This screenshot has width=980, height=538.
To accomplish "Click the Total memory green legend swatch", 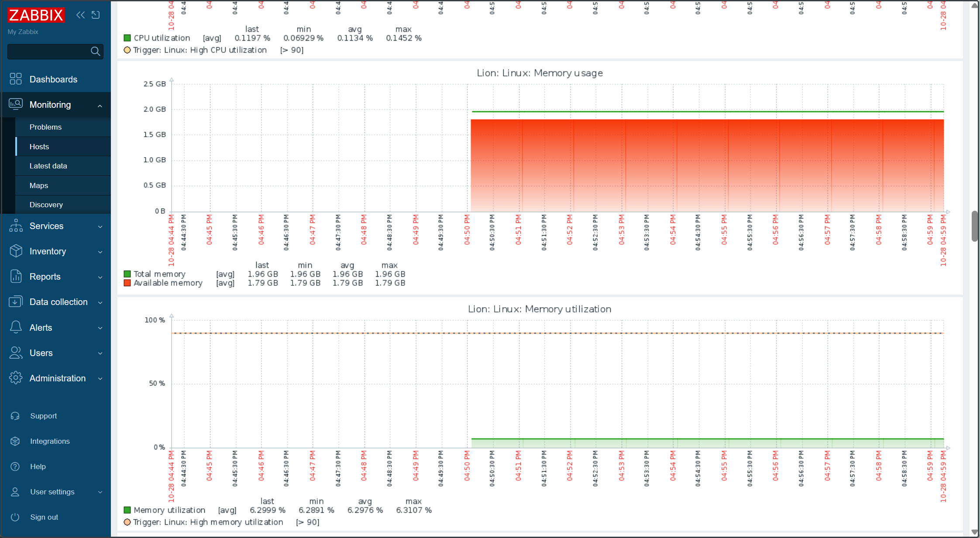I will [127, 274].
